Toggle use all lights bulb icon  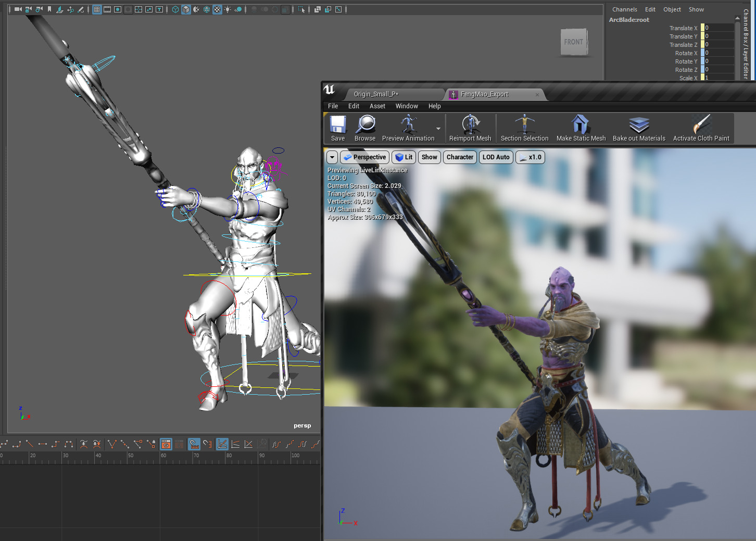coord(228,9)
